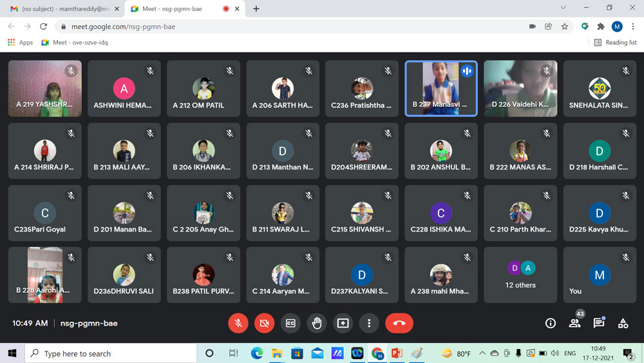Toggle closed captions on
The height and width of the screenshot is (363, 644).
click(290, 323)
